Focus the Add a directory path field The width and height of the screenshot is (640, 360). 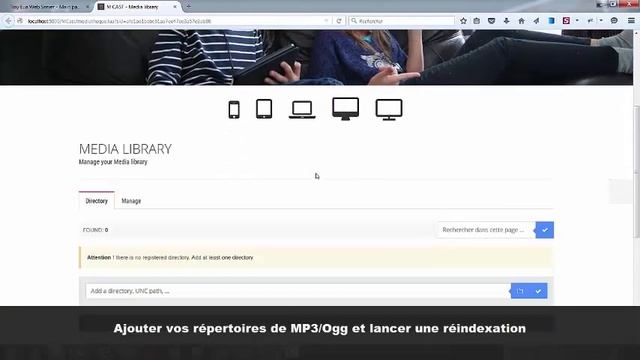tap(298, 291)
